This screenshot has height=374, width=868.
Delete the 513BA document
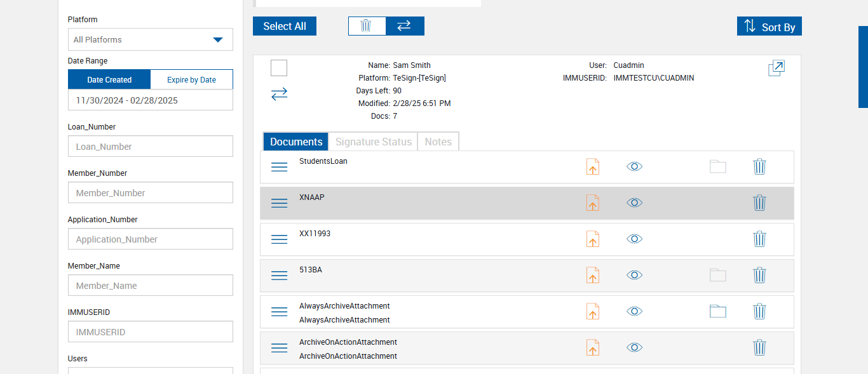tap(760, 276)
